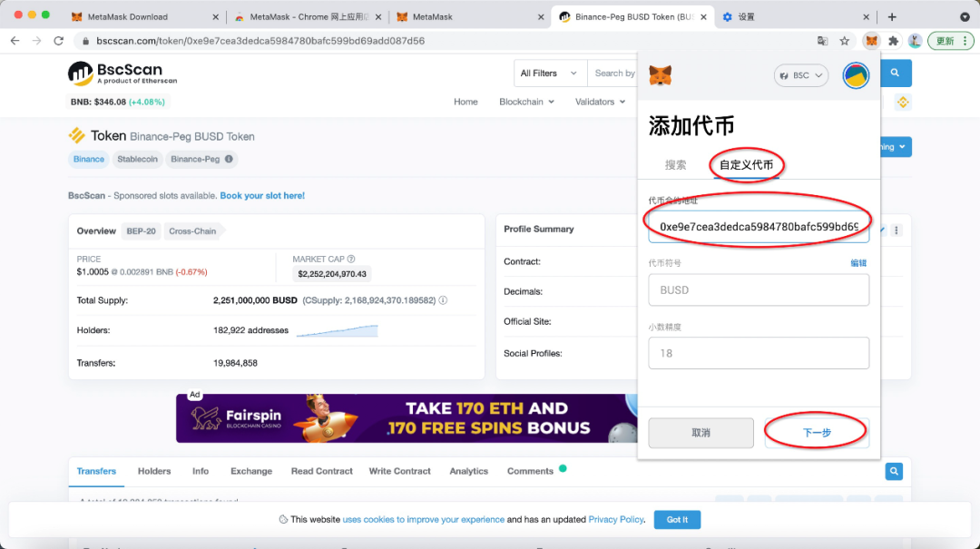The image size is (980, 549).
Task: Expand the Blockchain menu
Action: point(526,102)
